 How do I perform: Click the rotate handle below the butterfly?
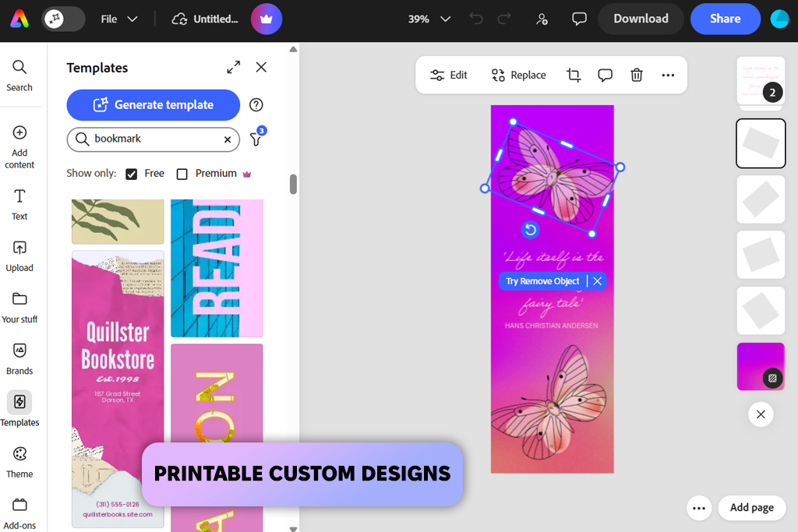pyautogui.click(x=530, y=230)
